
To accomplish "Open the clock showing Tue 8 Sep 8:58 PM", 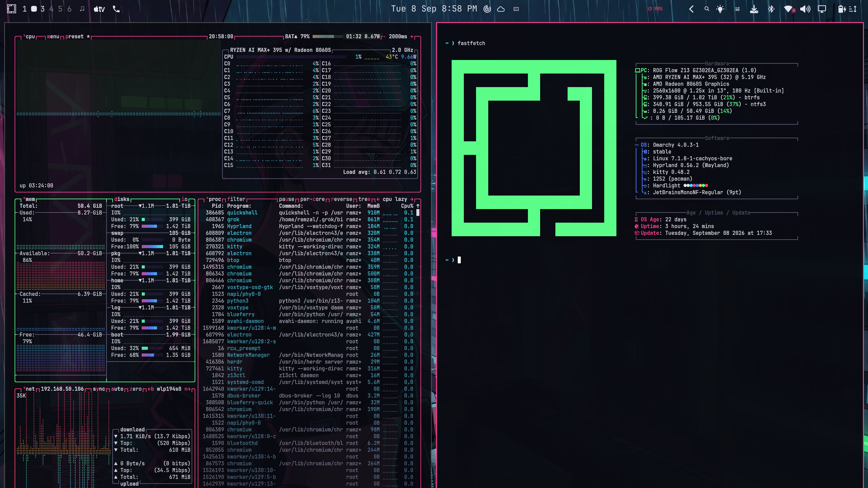I will (x=434, y=9).
